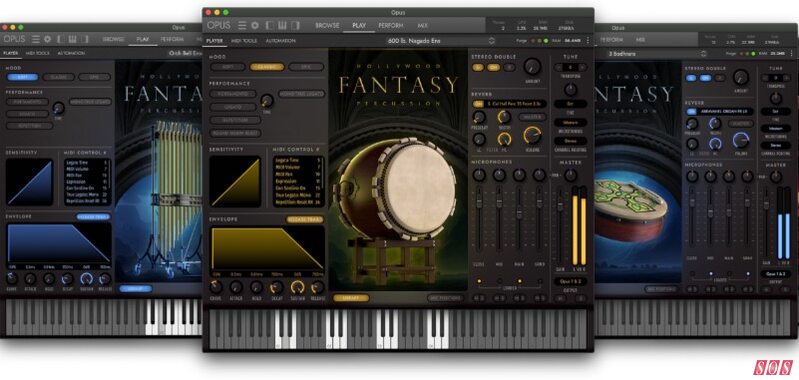Screen dimensions: 799x380
Task: Open the MIDI Tools sub-tab in front window
Action: click(x=244, y=41)
